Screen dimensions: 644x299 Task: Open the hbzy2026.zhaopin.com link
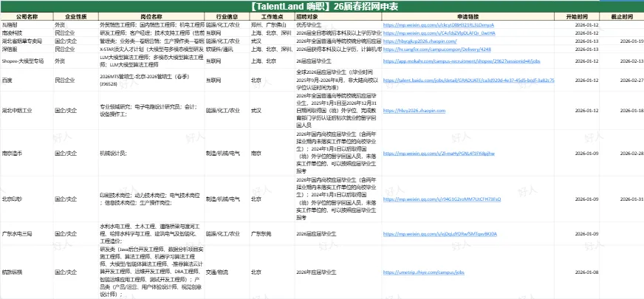point(414,111)
